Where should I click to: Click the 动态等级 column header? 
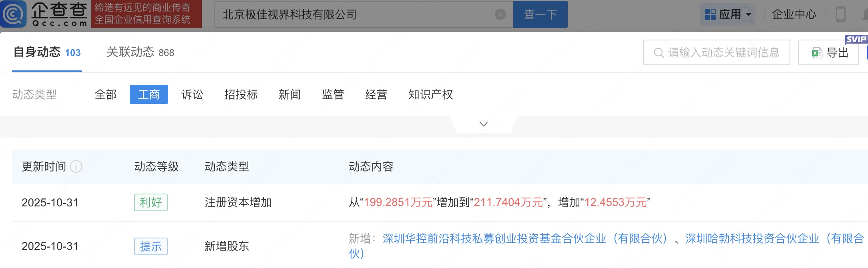[157, 166]
